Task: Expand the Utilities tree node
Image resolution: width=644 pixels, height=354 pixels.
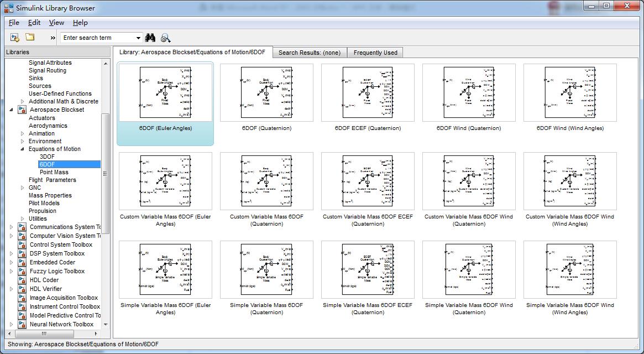Action: 23,218
